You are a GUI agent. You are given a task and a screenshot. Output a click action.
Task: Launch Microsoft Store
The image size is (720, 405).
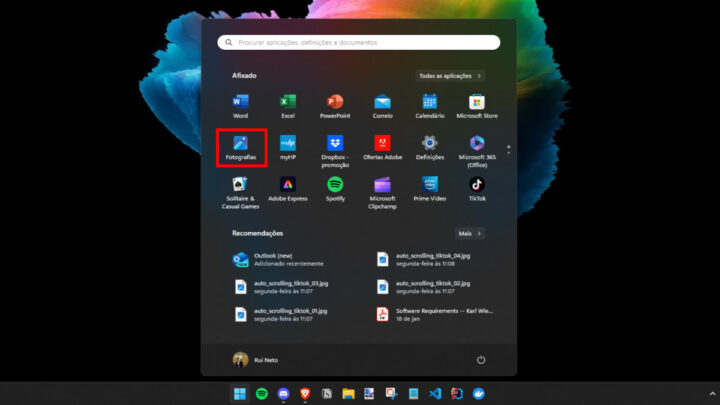tap(477, 106)
